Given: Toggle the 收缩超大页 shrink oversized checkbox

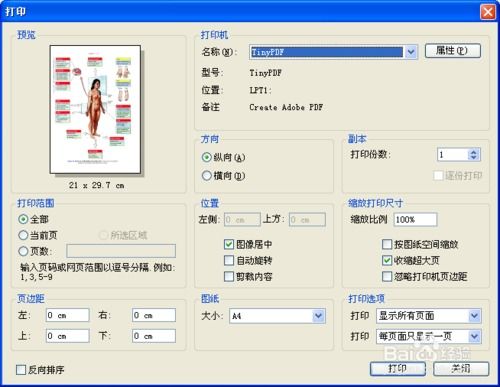Looking at the screenshot, I should tap(387, 260).
